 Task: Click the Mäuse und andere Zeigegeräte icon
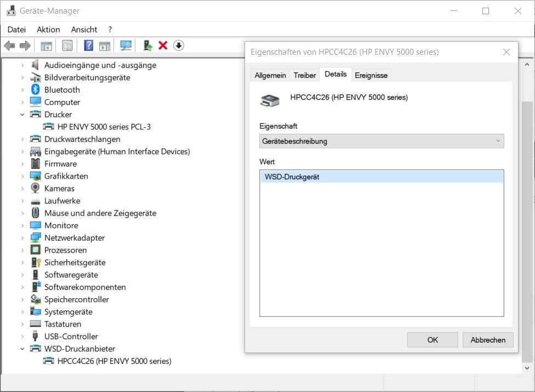tap(36, 213)
